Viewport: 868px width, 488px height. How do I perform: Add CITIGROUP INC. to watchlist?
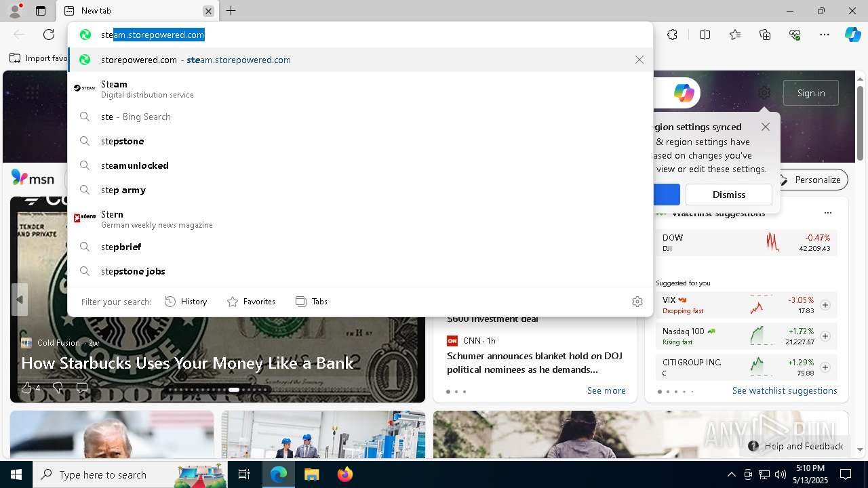point(825,367)
